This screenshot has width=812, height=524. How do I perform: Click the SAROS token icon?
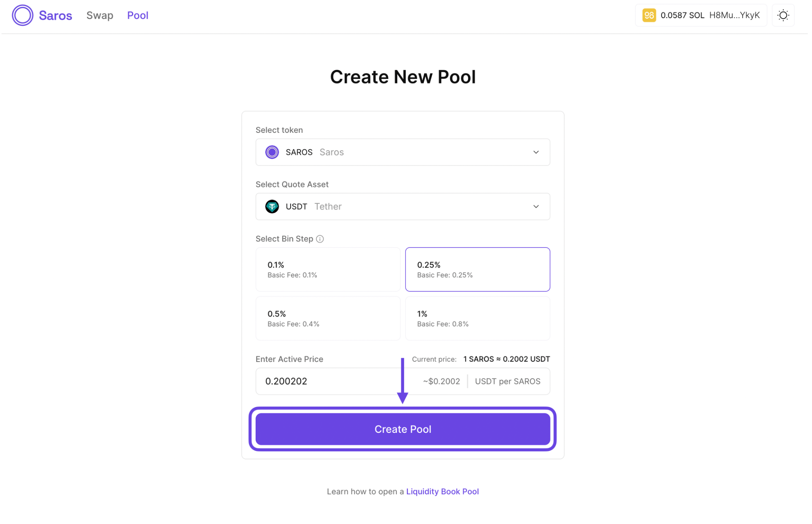pos(272,152)
